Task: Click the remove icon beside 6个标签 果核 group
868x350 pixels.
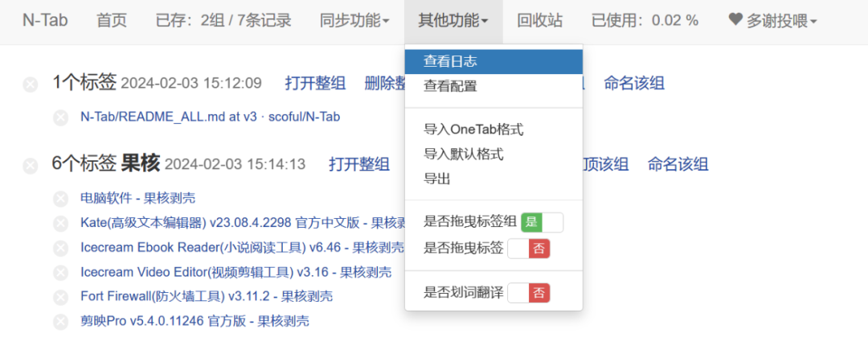Action: pos(31,166)
